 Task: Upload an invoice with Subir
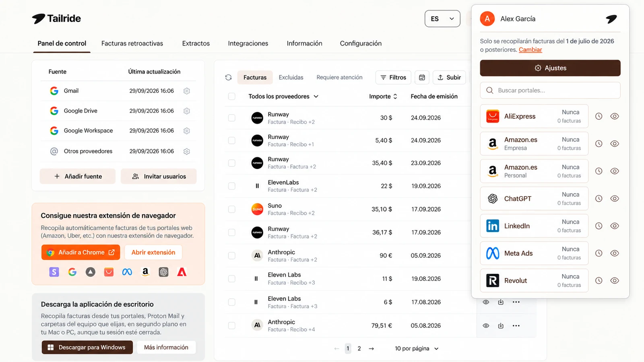449,77
